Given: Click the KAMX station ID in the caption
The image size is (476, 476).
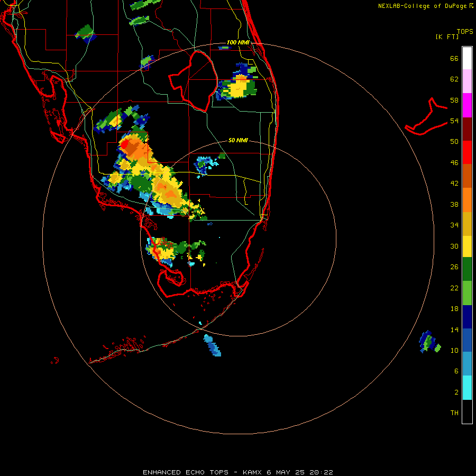Looking at the screenshot, I should tap(252, 472).
